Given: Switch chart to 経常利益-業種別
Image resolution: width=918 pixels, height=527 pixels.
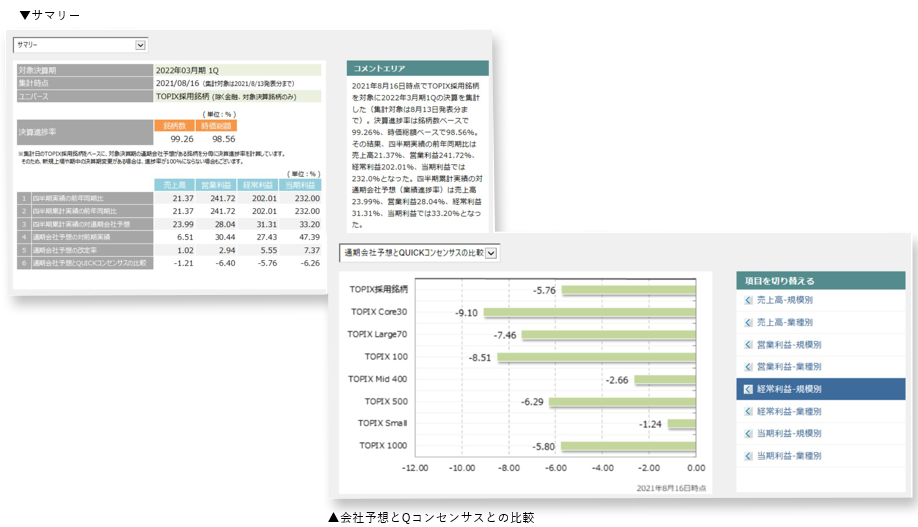Looking at the screenshot, I should 789,411.
